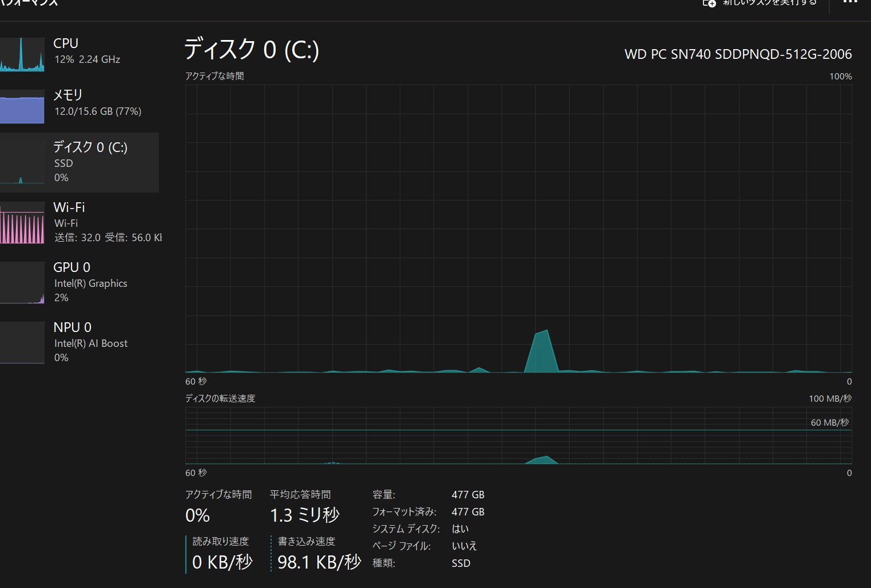Click the いいえ value
Screen dimensions: 871x588
tap(464, 546)
